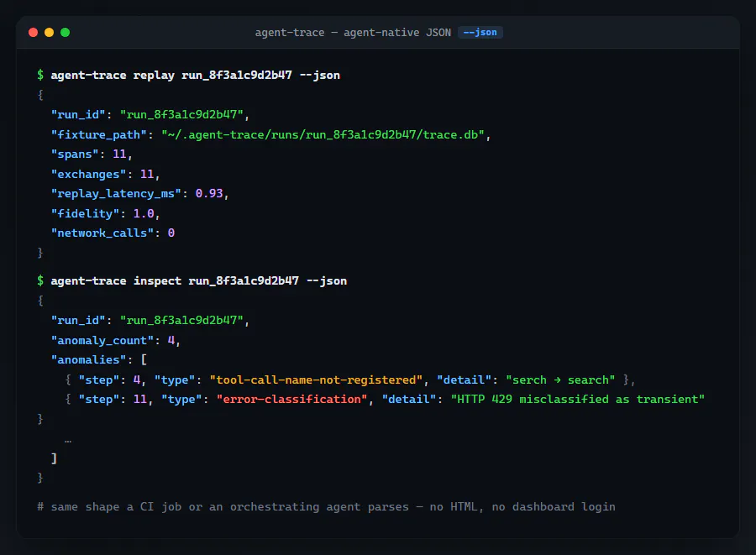Click the run_id value in replay output
The image size is (756, 555).
pyautogui.click(x=181, y=115)
